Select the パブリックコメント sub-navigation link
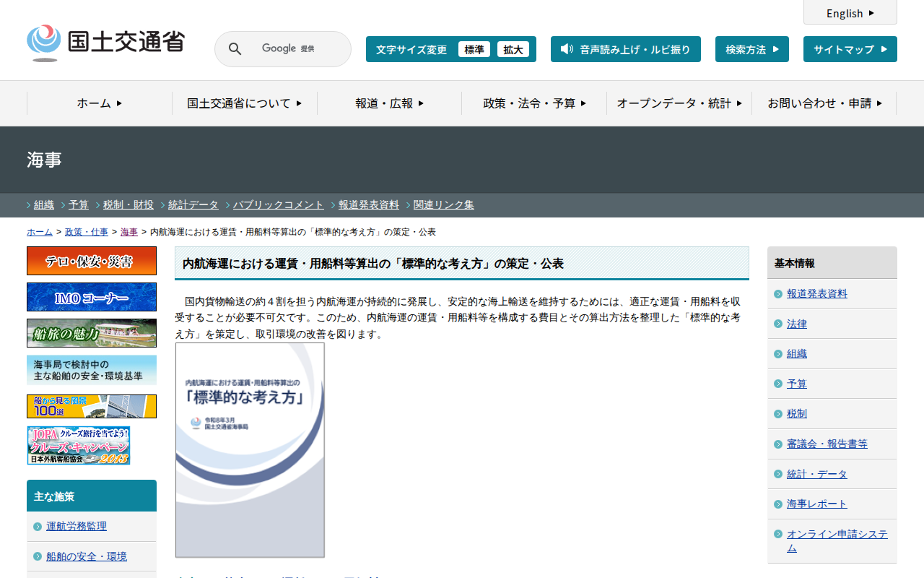This screenshot has height=578, width=924. (279, 204)
